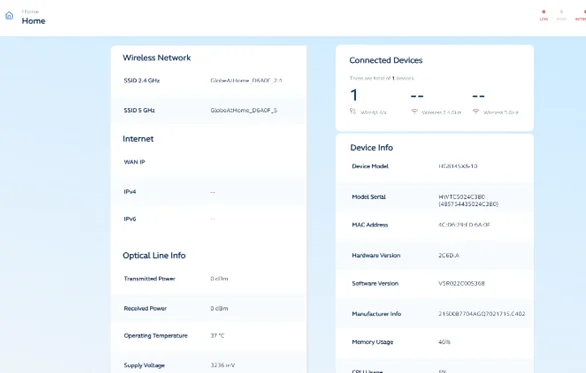Click the Optical Line Info heading
Image resolution: width=586 pixels, height=373 pixels.
pyautogui.click(x=154, y=255)
